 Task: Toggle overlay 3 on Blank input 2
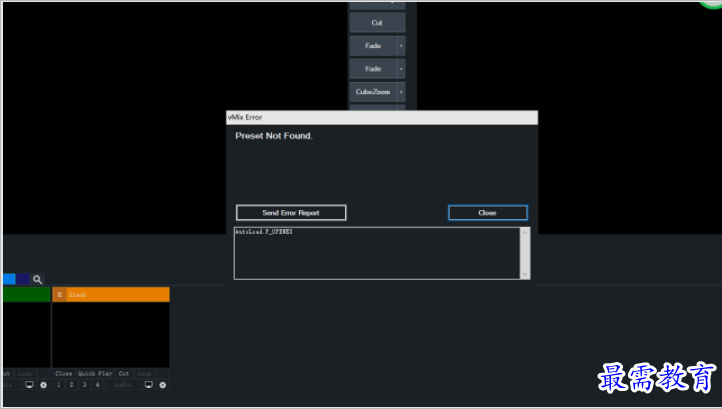pyautogui.click(x=84, y=385)
